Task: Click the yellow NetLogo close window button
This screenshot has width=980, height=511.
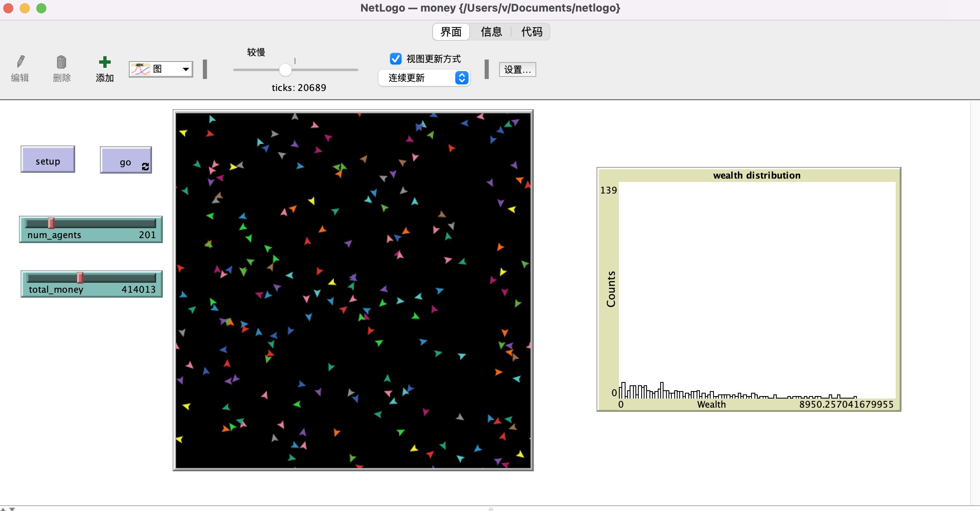Action: pos(24,8)
